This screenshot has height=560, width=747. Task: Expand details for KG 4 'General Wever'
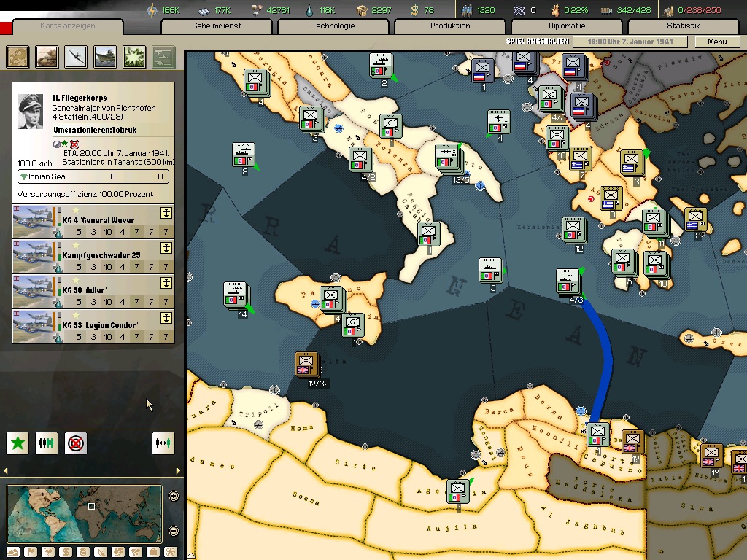pos(166,213)
